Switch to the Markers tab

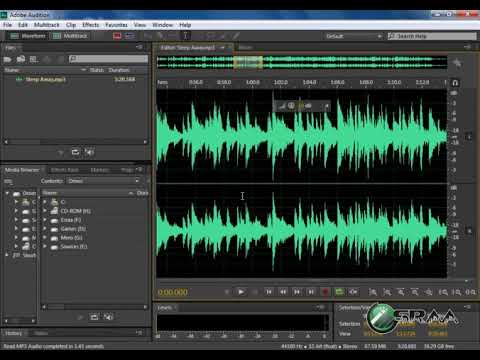pos(99,170)
